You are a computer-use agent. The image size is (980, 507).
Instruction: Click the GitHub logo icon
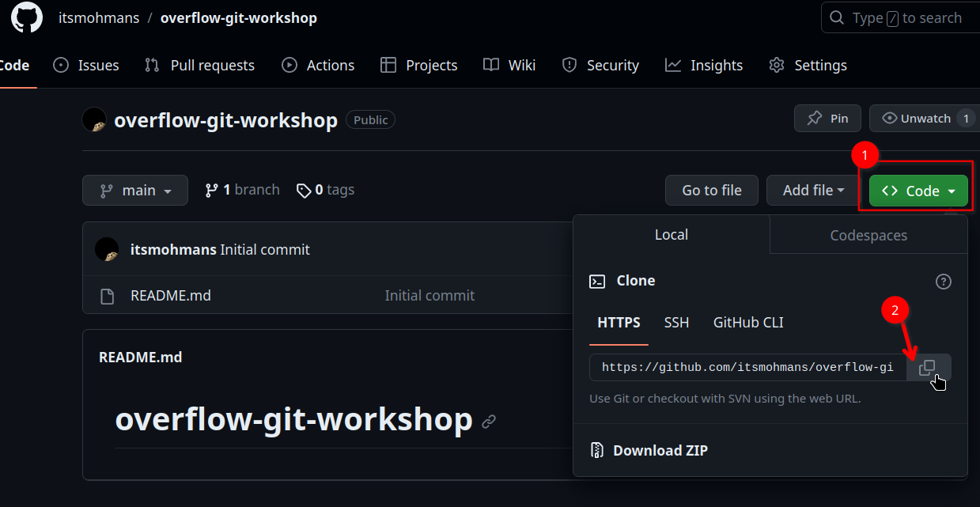pyautogui.click(x=27, y=17)
